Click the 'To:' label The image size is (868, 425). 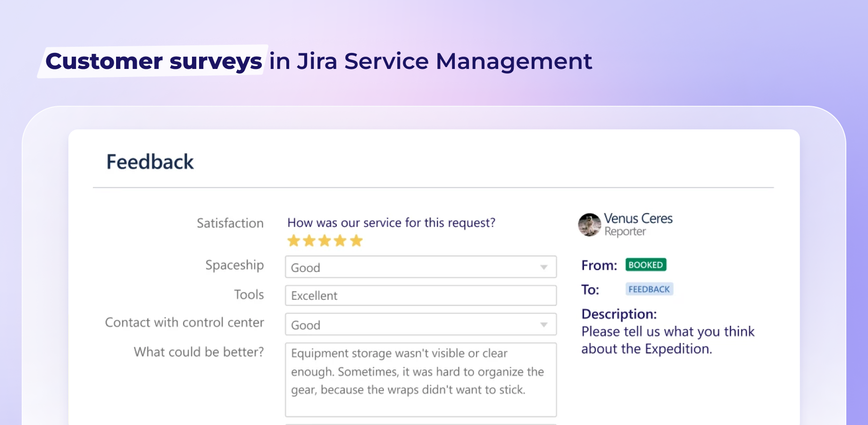tap(590, 289)
